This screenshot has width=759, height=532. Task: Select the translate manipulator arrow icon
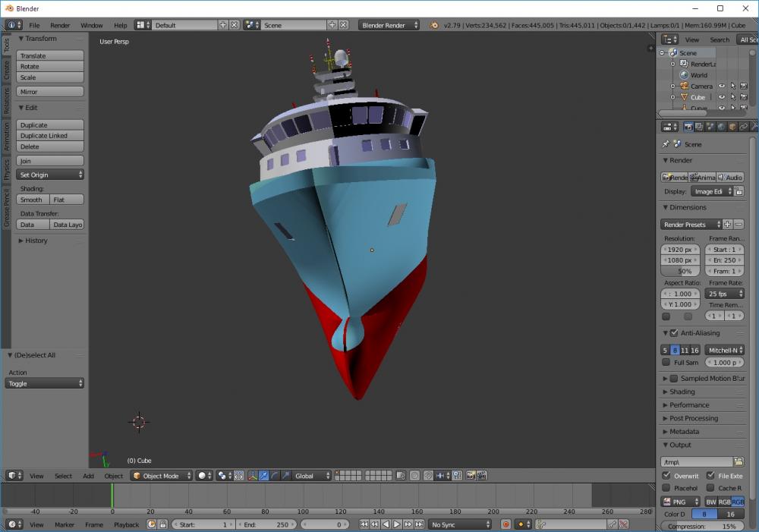pos(263,476)
